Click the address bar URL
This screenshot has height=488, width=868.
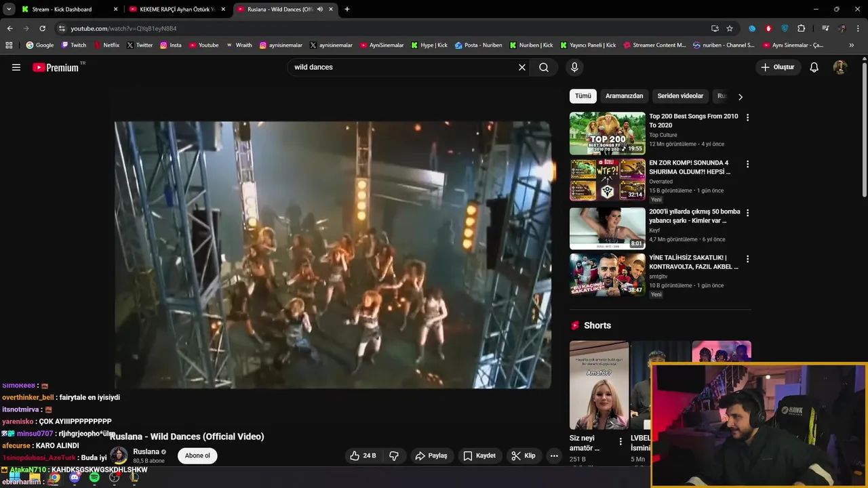tap(123, 28)
